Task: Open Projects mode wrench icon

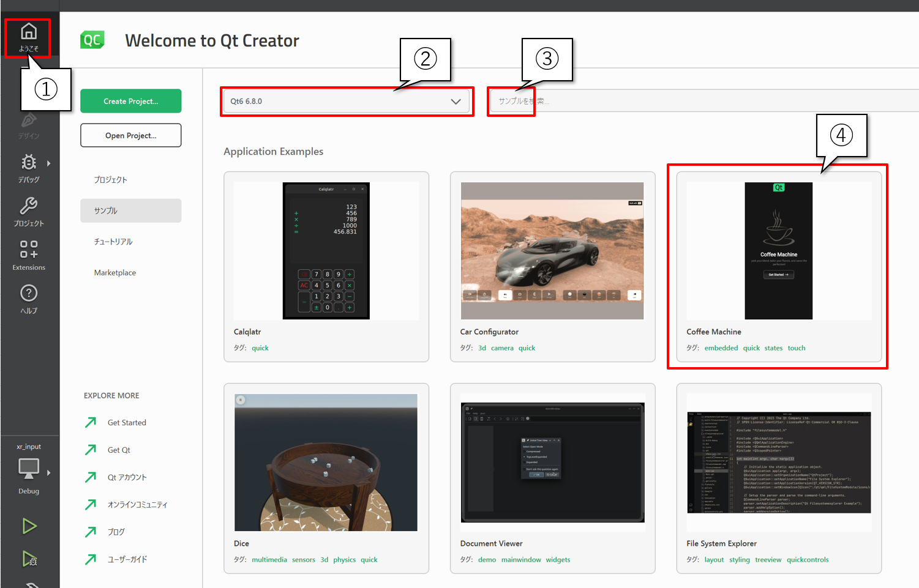Action: point(29,206)
